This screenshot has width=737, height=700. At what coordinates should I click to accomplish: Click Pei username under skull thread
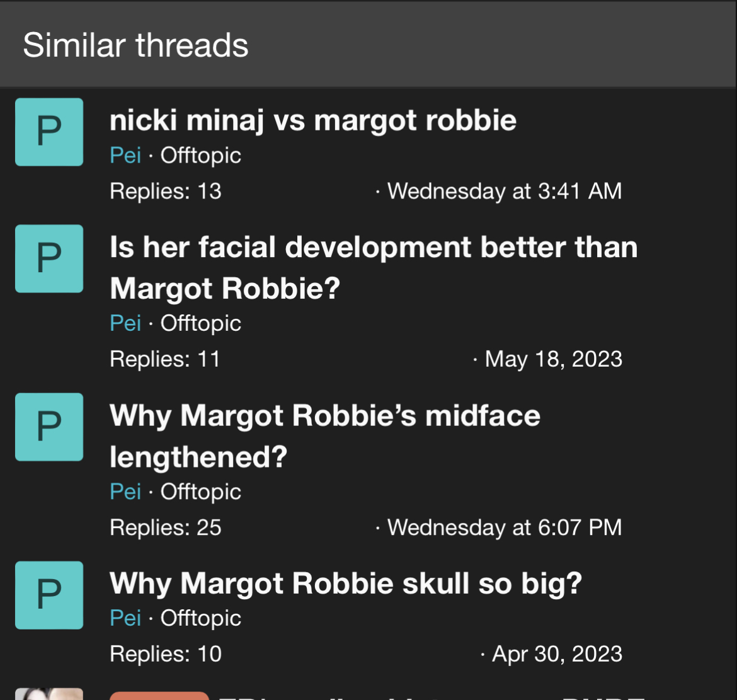pos(125,617)
